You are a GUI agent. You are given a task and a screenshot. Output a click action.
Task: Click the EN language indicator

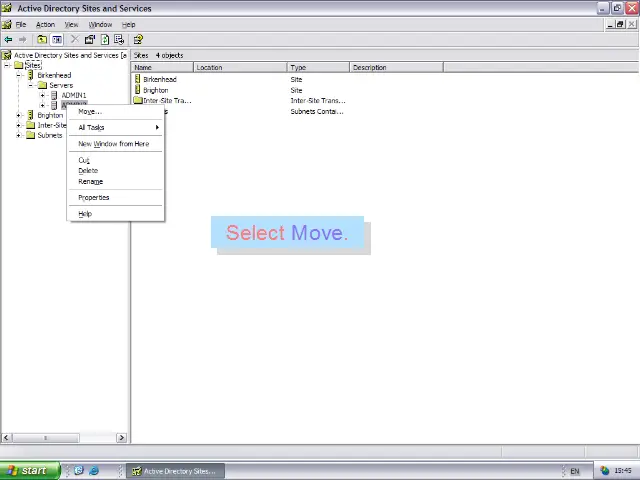(x=575, y=471)
